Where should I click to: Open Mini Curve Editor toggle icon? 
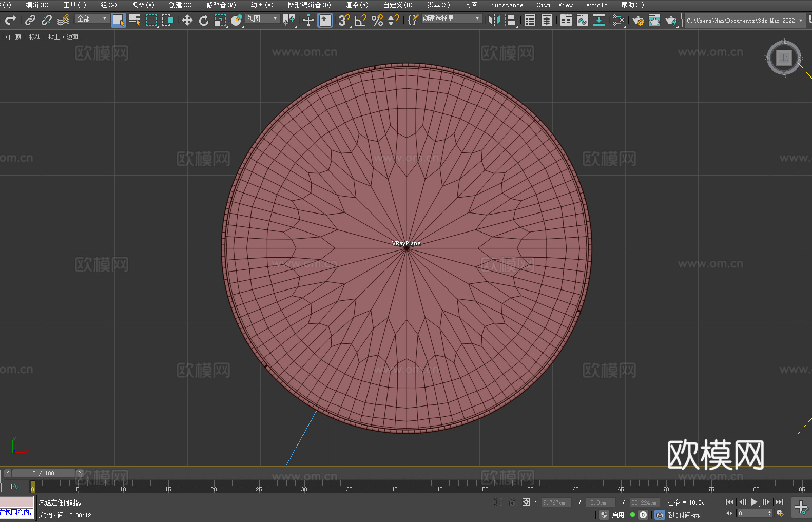14,486
